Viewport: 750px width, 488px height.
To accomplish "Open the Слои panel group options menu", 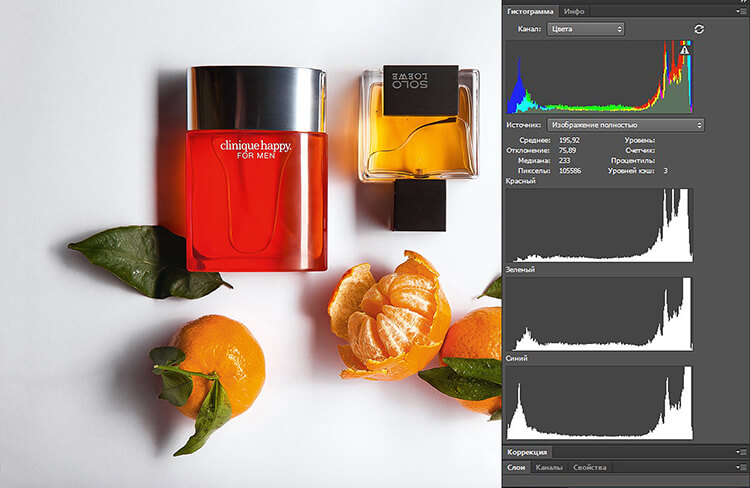I will pos(740,467).
